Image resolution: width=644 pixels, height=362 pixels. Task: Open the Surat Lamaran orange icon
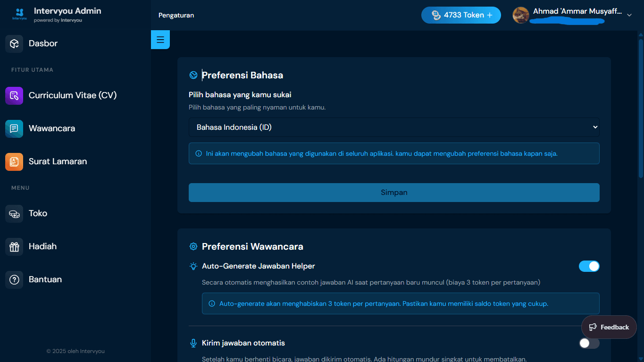point(14,161)
